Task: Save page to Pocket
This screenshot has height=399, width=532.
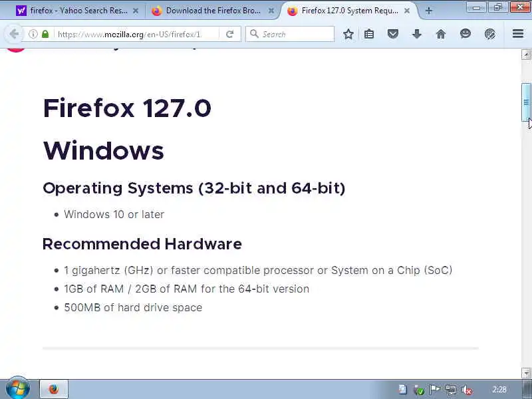Action: pyautogui.click(x=392, y=34)
